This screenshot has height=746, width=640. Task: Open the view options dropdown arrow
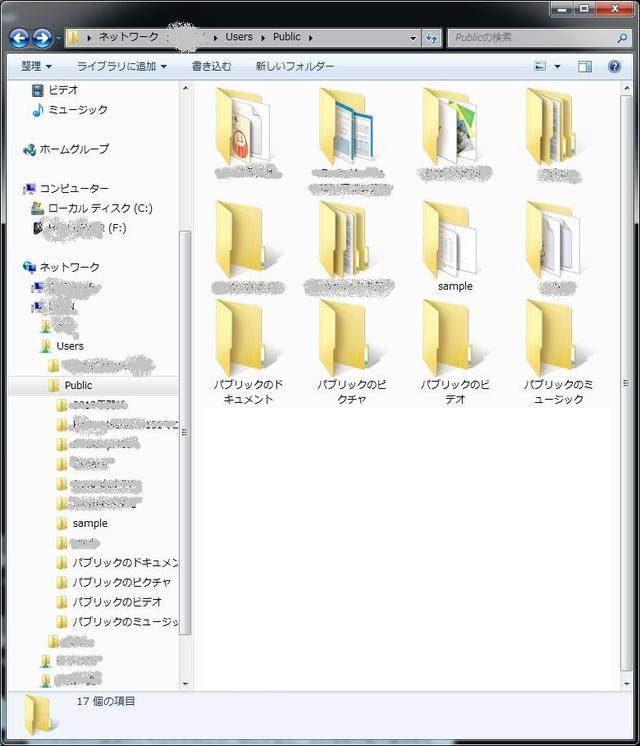pos(558,67)
